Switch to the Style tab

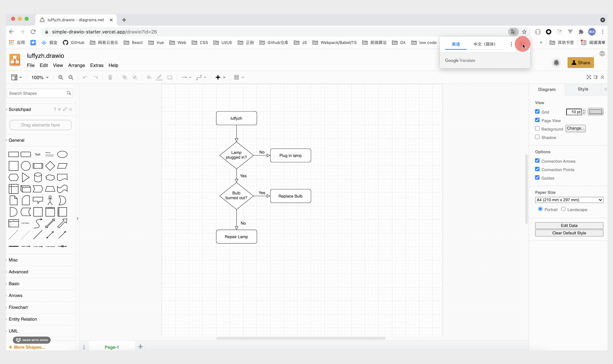583,89
